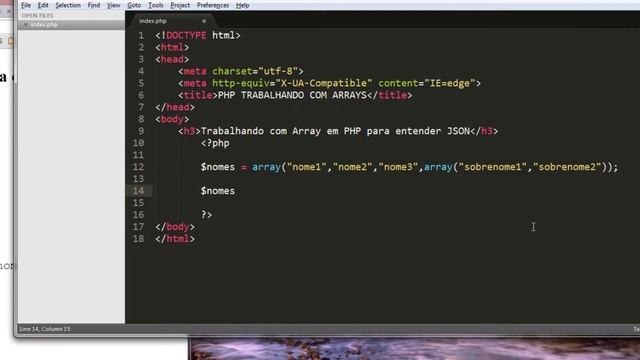Click the "sobrenome1" string in the array
This screenshot has width=640, height=360.
(x=493, y=167)
